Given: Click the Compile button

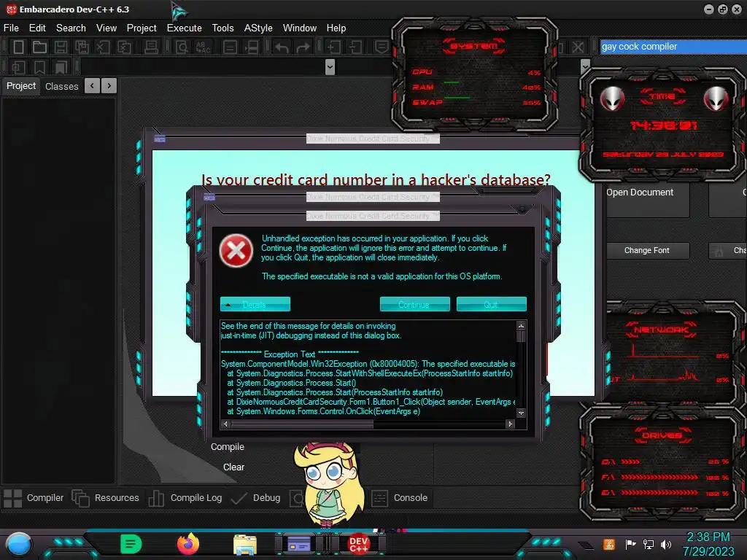Looking at the screenshot, I should (x=228, y=447).
